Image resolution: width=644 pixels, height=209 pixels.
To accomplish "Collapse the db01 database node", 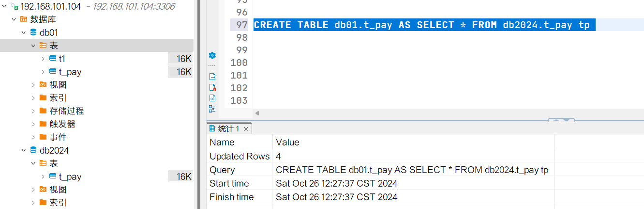I will pos(23,32).
